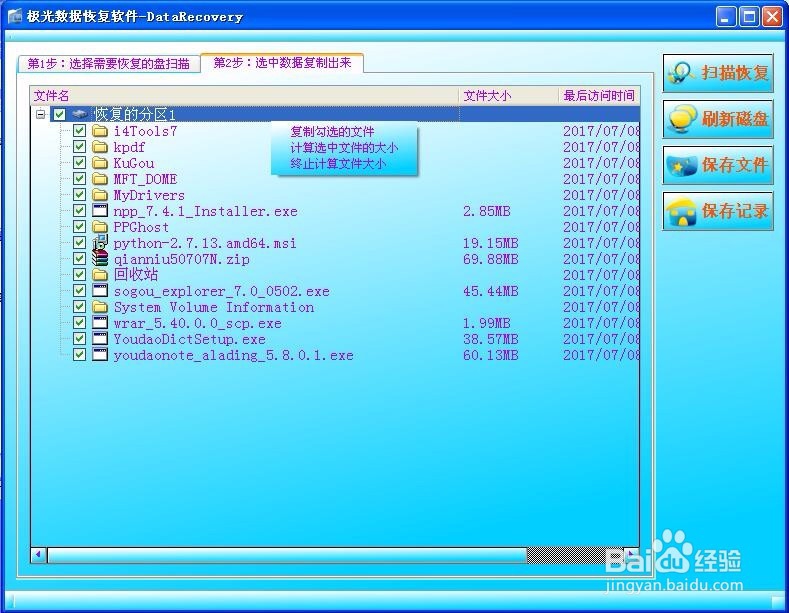This screenshot has width=789, height=613.
Task: Click the 45.44MB file size value
Action: click(490, 291)
